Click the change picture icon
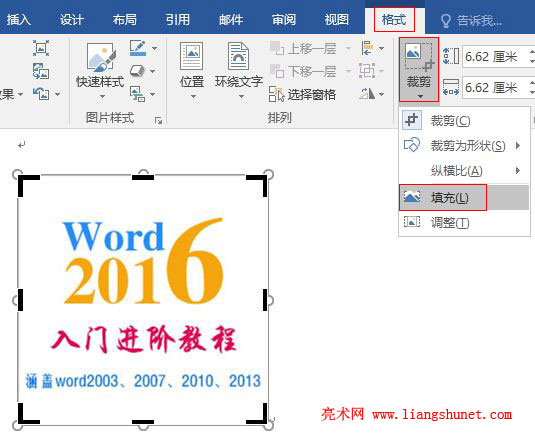 (x=41, y=71)
